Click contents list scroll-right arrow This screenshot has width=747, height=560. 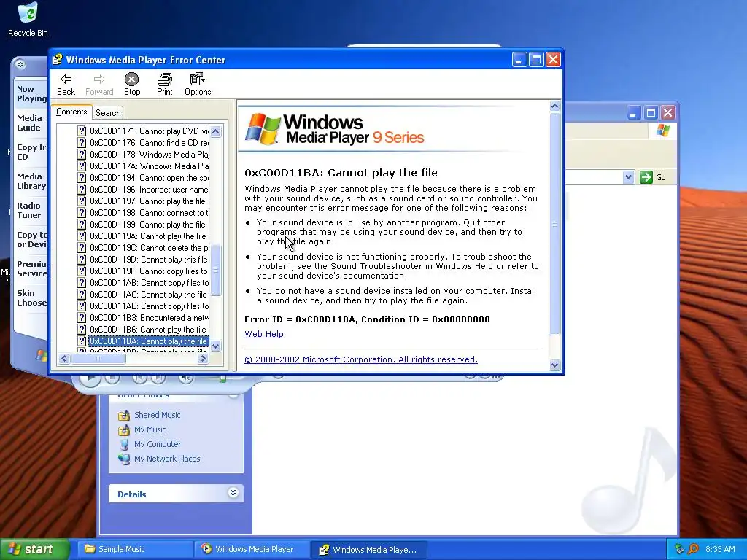click(x=204, y=359)
